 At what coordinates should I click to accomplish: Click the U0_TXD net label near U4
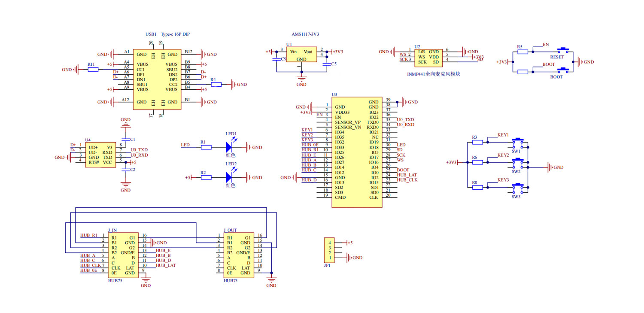click(139, 150)
